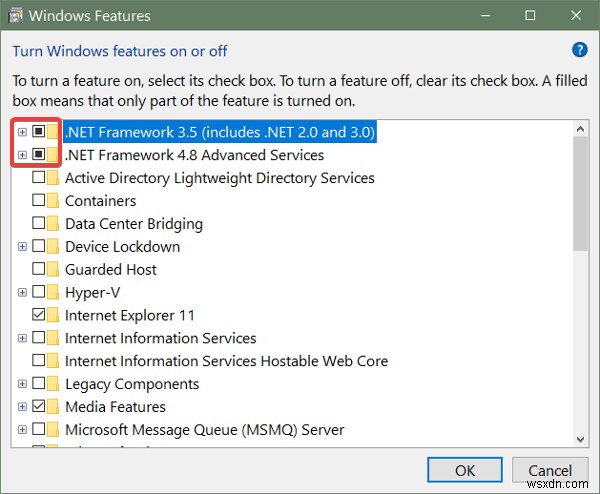Click the scrollbar down arrow
Image resolution: width=600 pixels, height=494 pixels.
pyautogui.click(x=580, y=437)
